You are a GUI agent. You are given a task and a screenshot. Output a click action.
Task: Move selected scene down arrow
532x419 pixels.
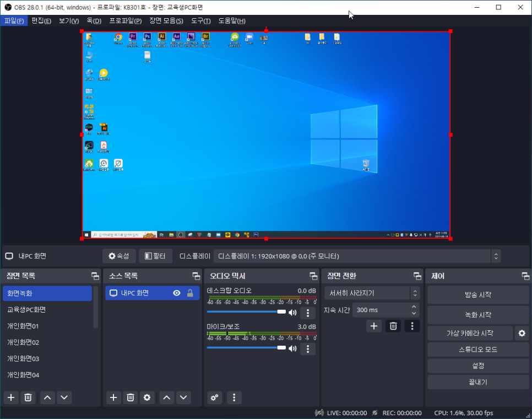pyautogui.click(x=64, y=397)
